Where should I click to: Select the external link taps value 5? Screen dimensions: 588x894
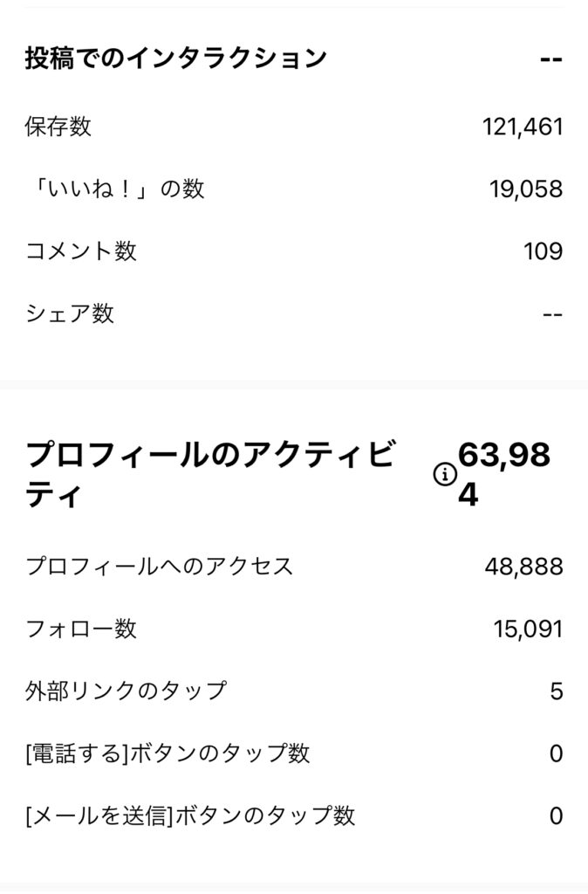point(557,691)
